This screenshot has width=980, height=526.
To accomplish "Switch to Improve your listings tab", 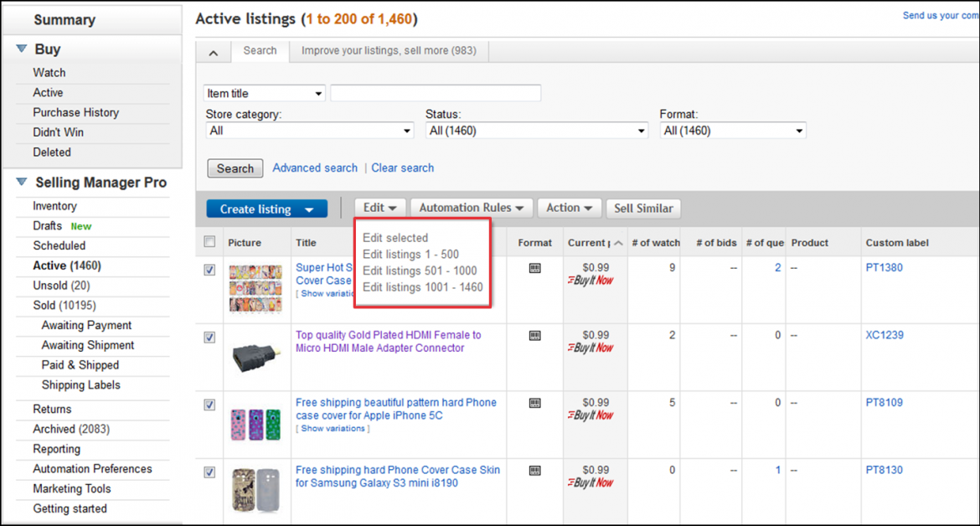I will click(x=389, y=50).
